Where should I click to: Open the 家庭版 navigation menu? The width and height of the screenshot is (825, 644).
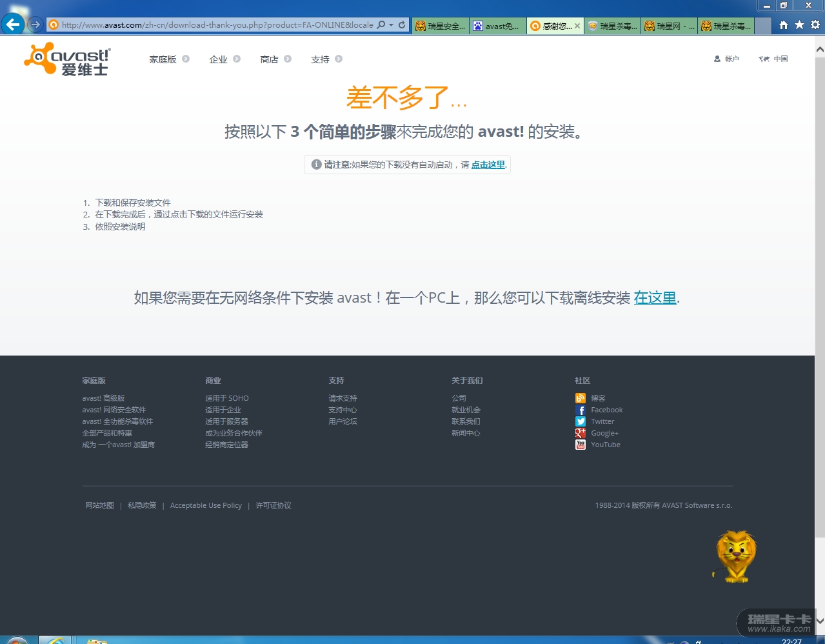click(x=163, y=59)
